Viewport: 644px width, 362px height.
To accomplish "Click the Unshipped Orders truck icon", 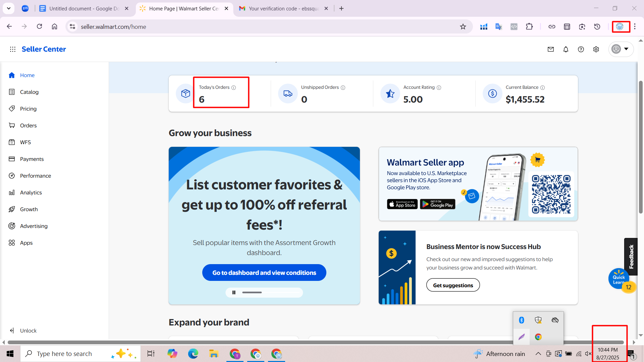I will click(x=288, y=94).
